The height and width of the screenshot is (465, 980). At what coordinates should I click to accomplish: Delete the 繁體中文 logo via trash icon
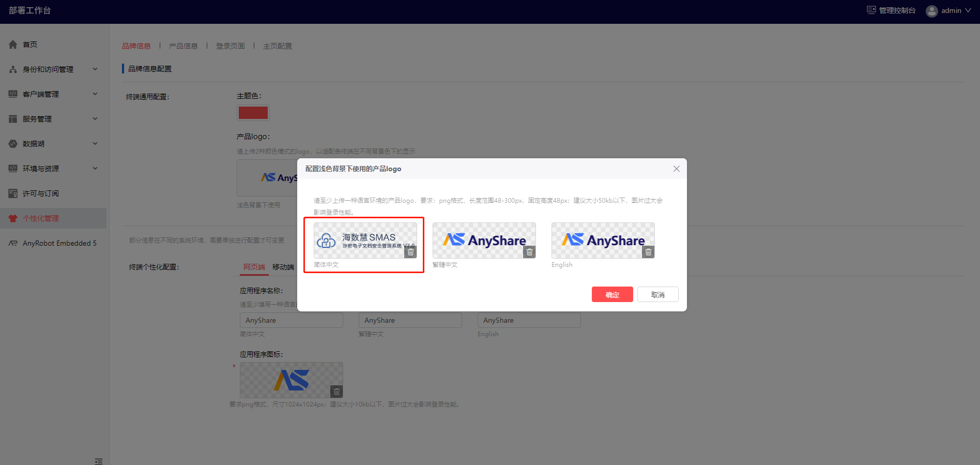point(529,252)
